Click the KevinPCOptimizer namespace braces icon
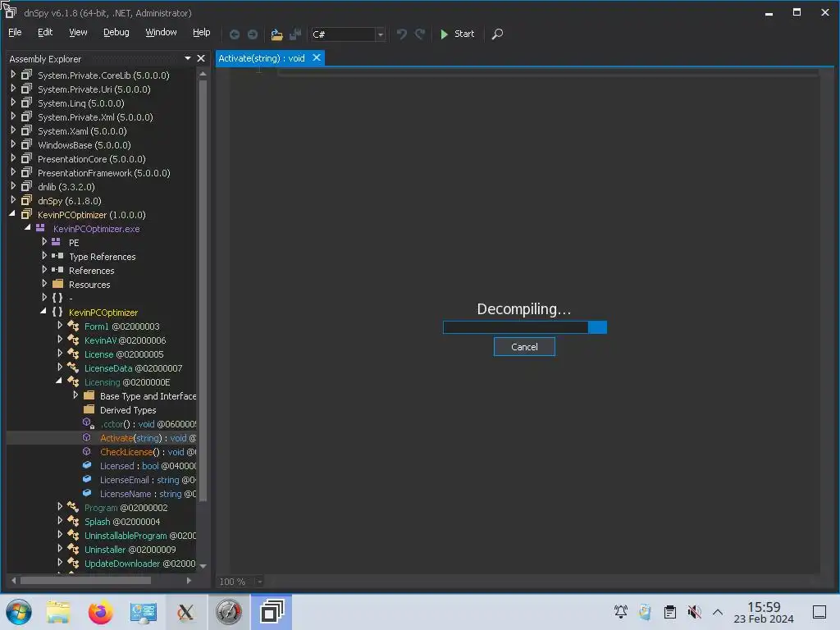Viewport: 840px width, 630px height. (57, 312)
